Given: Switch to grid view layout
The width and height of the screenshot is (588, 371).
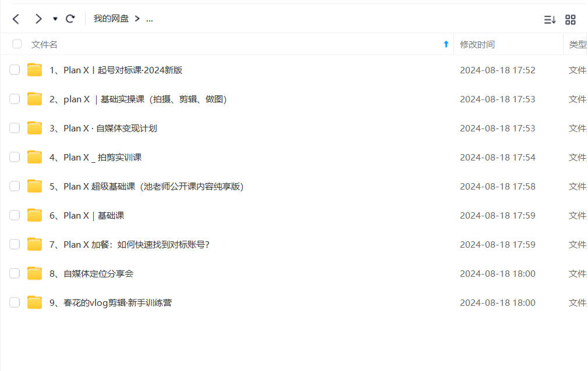Looking at the screenshot, I should point(571,20).
